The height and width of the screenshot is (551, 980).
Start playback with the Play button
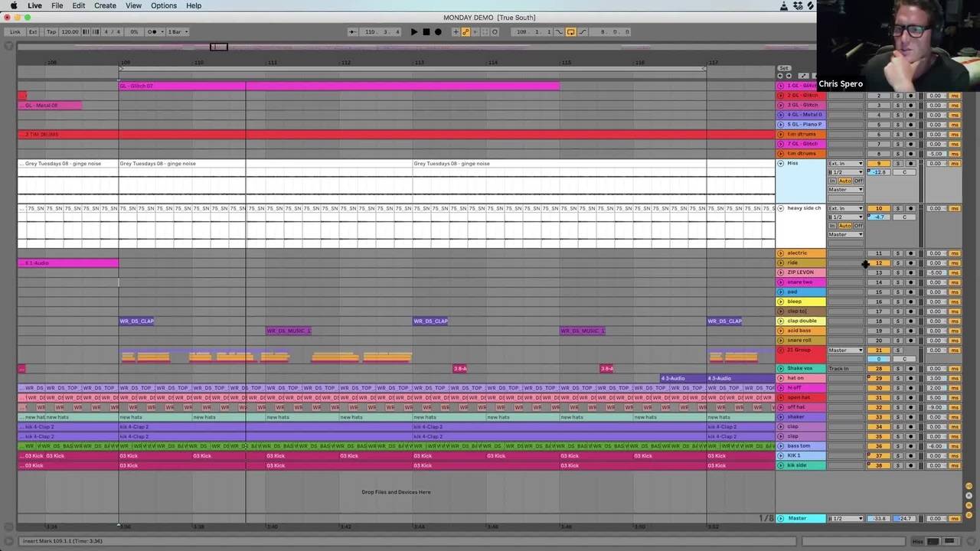click(414, 32)
